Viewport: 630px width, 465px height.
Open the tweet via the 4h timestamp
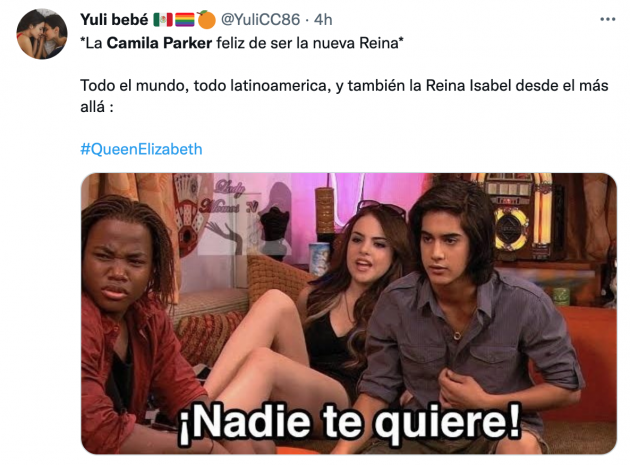[323, 20]
